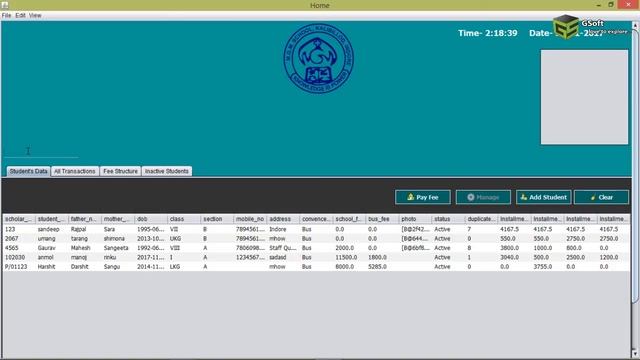Click the dob column header
The height and width of the screenshot is (360, 640).
point(151,219)
